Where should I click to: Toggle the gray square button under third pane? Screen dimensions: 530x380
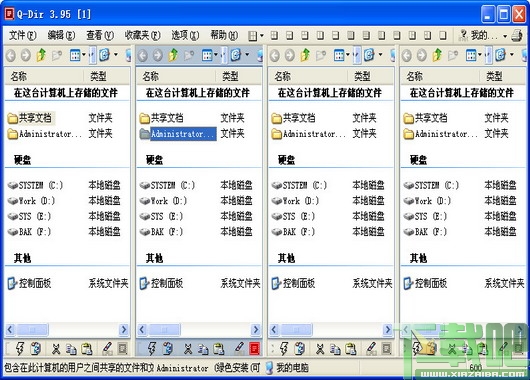(x=386, y=348)
